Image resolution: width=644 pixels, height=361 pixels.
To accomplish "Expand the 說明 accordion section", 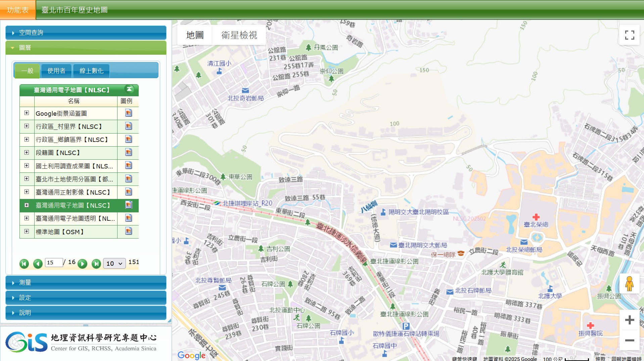I will tap(86, 313).
